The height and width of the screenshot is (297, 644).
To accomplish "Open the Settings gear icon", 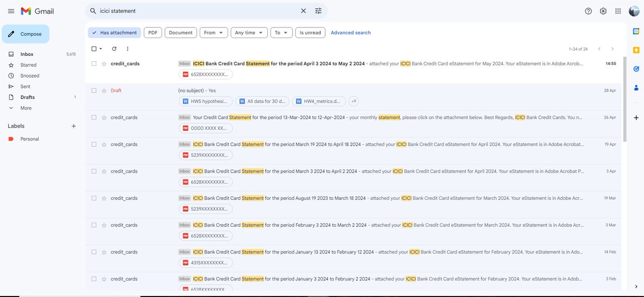I will [603, 11].
